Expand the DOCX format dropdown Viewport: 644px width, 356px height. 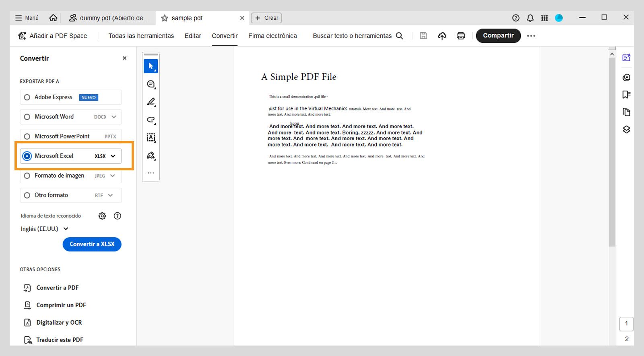coord(114,117)
